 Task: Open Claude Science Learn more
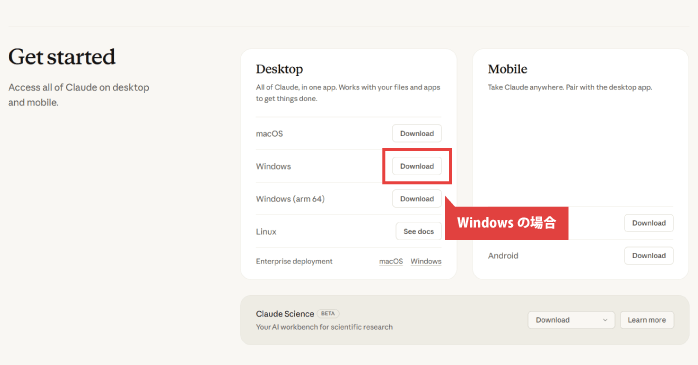(x=647, y=320)
